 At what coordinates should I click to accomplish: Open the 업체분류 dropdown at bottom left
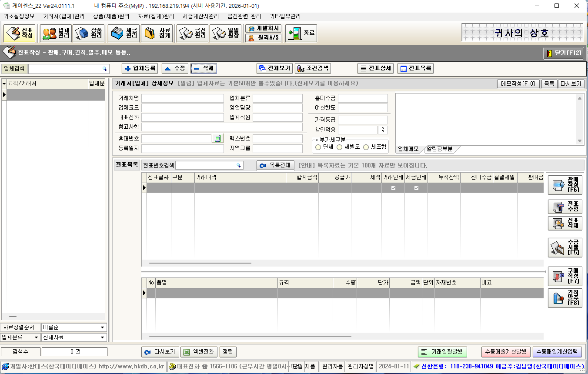click(x=37, y=337)
